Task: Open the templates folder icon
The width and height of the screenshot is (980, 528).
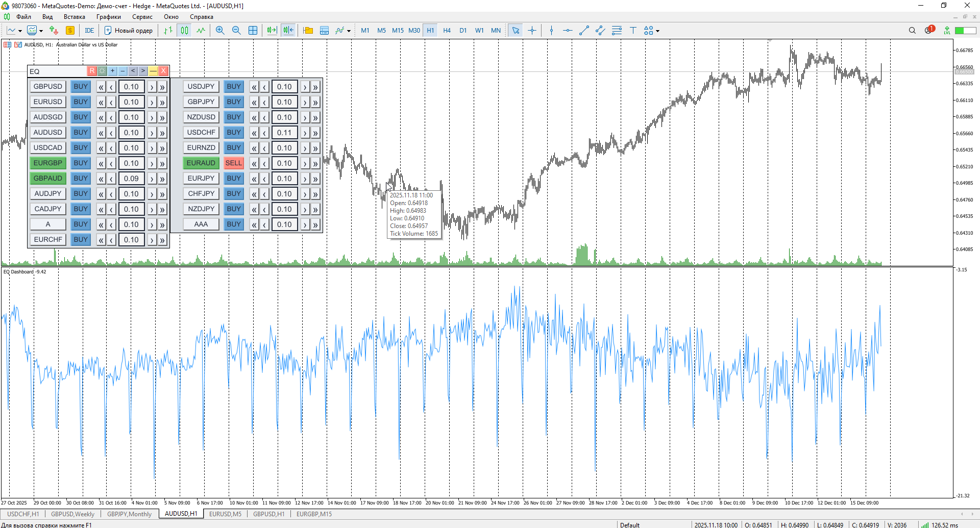Action: 308,31
